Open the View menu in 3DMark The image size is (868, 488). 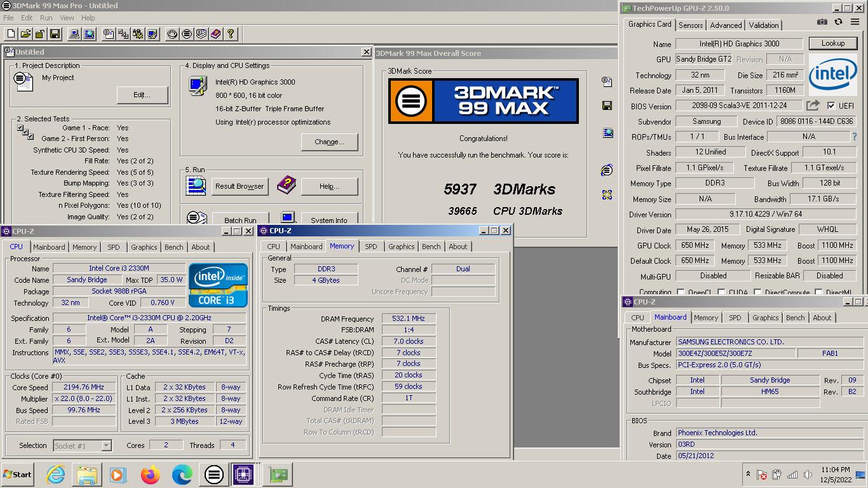click(x=67, y=18)
